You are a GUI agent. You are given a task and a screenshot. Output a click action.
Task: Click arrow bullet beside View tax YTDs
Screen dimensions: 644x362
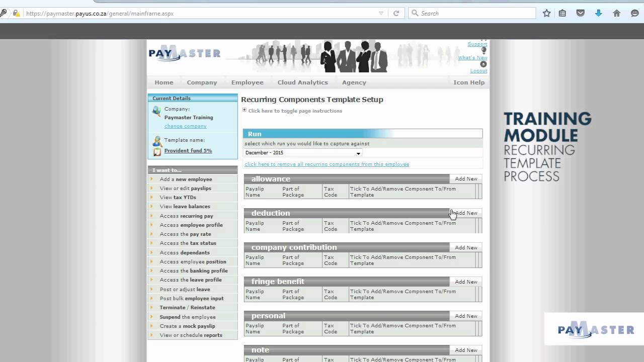pos(151,197)
